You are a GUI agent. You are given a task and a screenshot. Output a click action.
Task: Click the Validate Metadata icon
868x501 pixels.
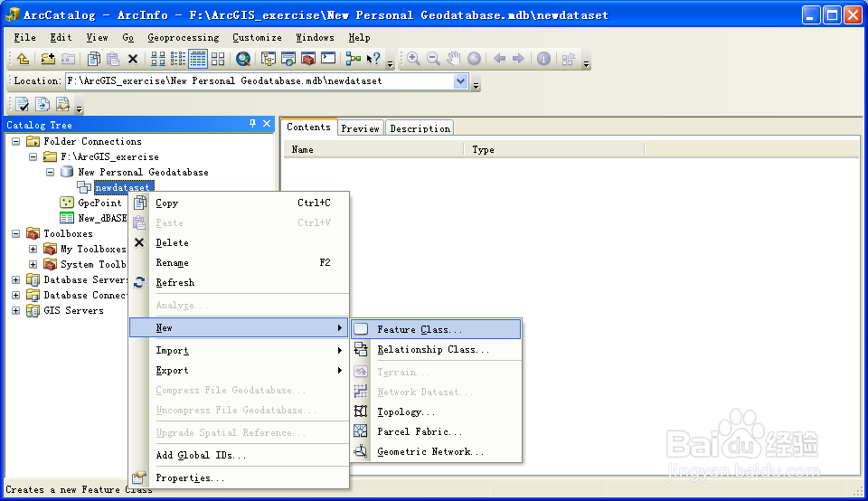point(22,104)
